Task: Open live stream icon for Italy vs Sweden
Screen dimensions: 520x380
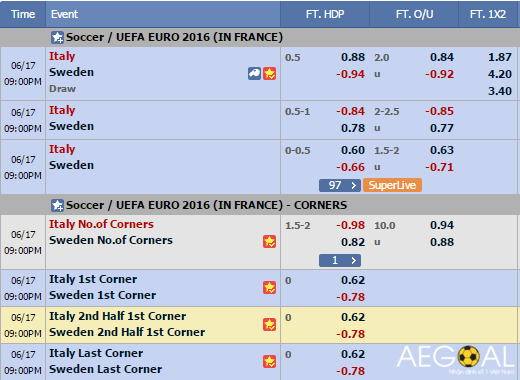Action: coord(254,73)
